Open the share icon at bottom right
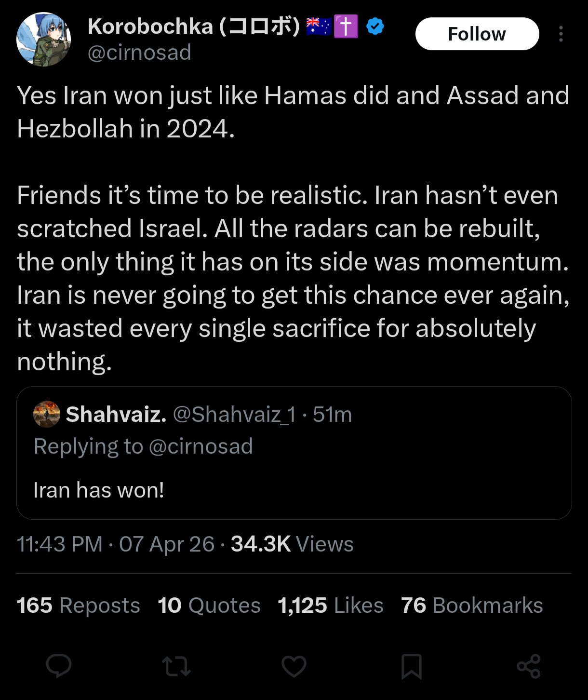Screen dimensions: 588x700 (529, 667)
